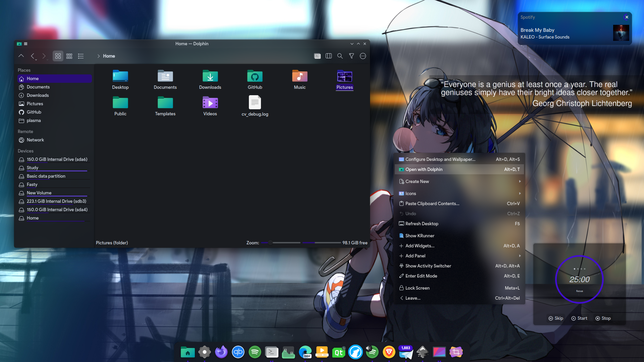
Task: Switch to Icons view mode
Action: click(58, 56)
